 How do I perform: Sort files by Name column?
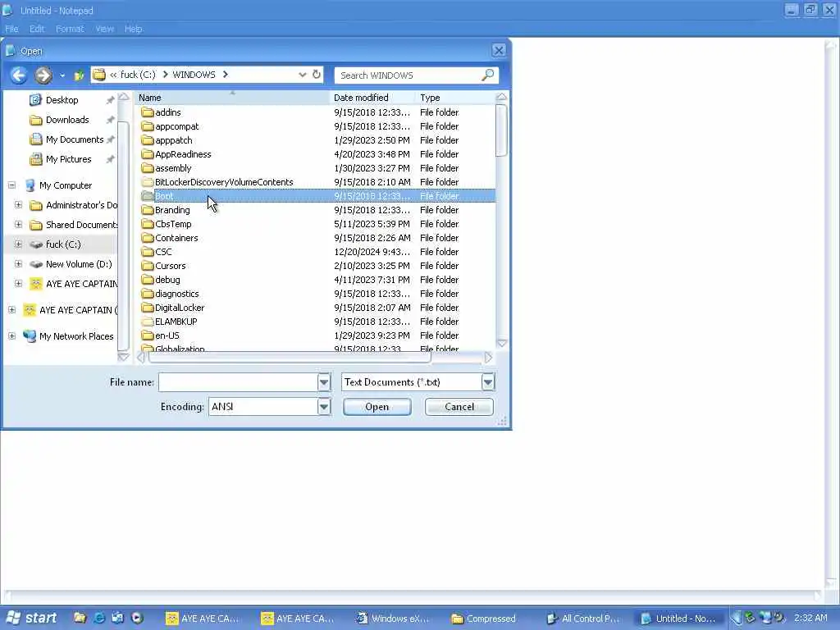pos(231,98)
